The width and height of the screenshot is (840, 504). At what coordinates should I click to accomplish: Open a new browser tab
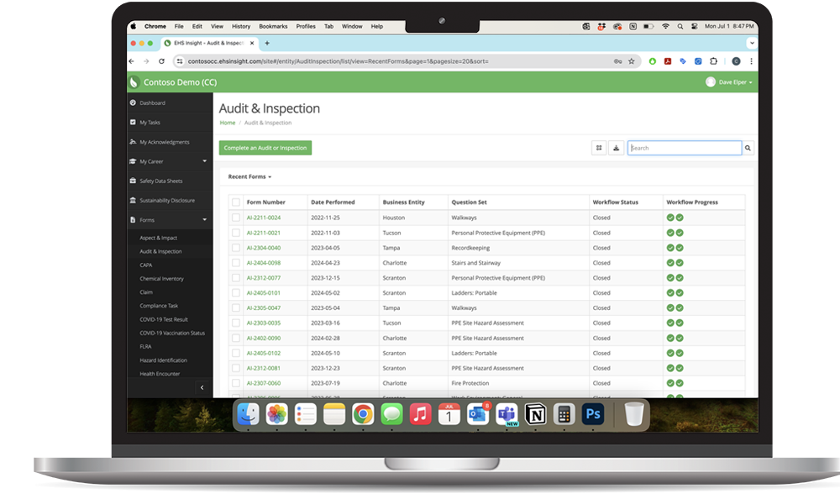[267, 43]
